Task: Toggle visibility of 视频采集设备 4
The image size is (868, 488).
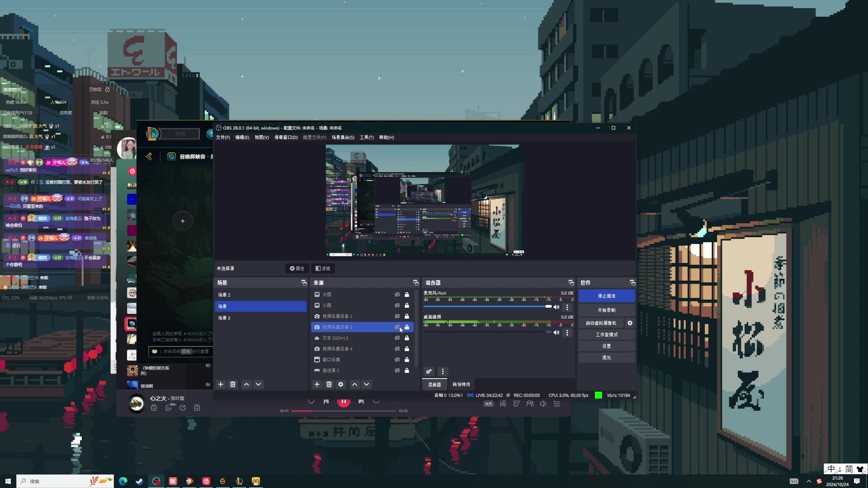Action: point(397,349)
